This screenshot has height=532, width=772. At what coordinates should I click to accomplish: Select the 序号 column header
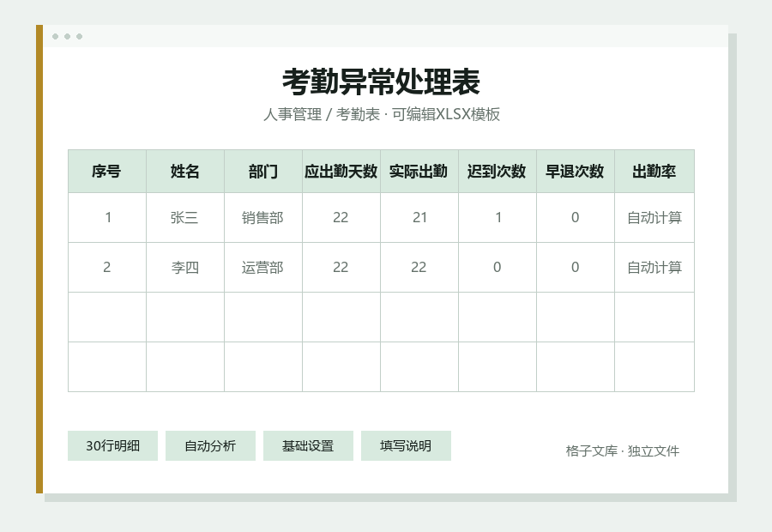point(107,171)
